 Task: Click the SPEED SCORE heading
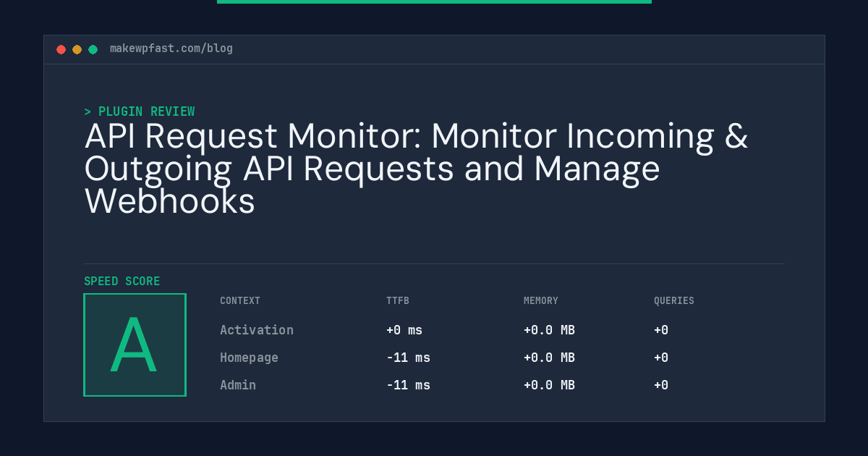(x=122, y=282)
